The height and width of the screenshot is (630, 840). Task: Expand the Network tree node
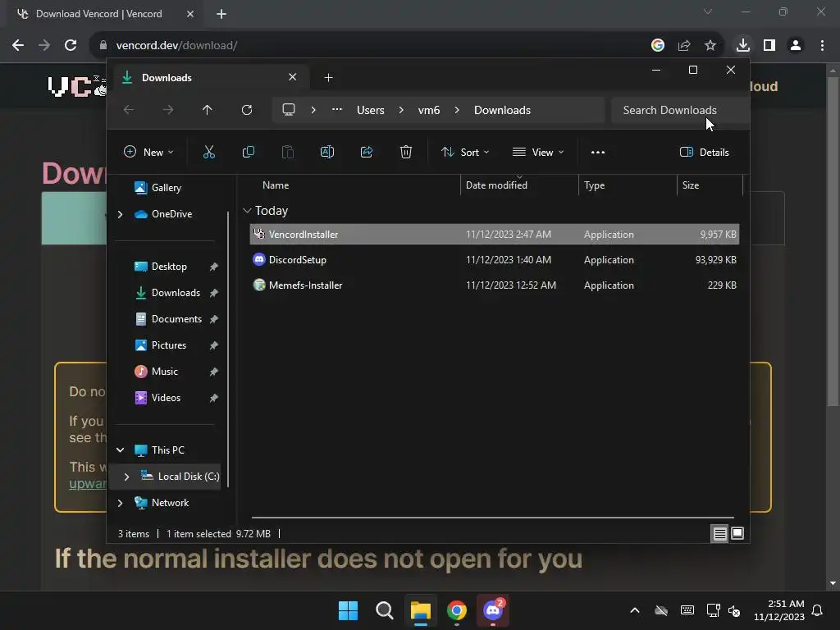(120, 503)
